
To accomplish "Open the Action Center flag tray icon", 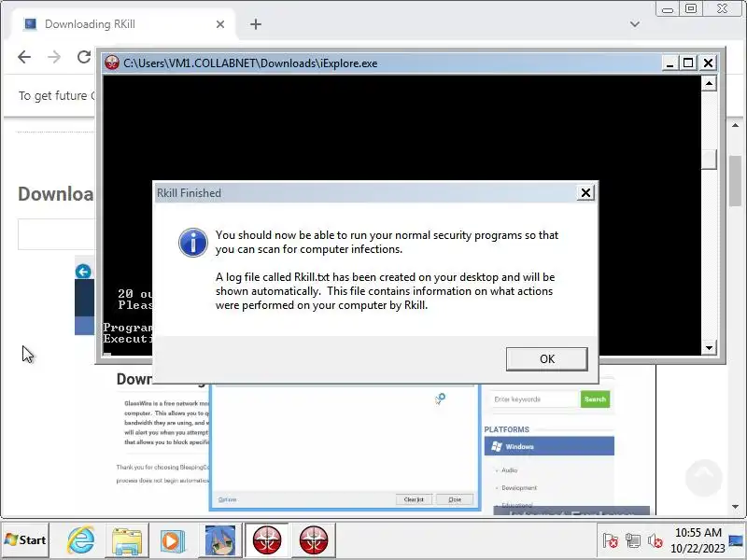I will pos(611,540).
